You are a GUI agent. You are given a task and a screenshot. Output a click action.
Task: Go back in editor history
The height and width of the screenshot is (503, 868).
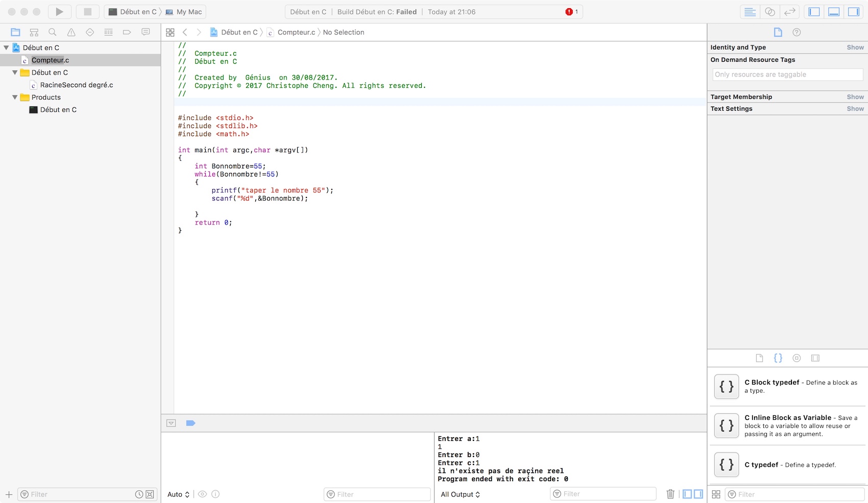[185, 32]
